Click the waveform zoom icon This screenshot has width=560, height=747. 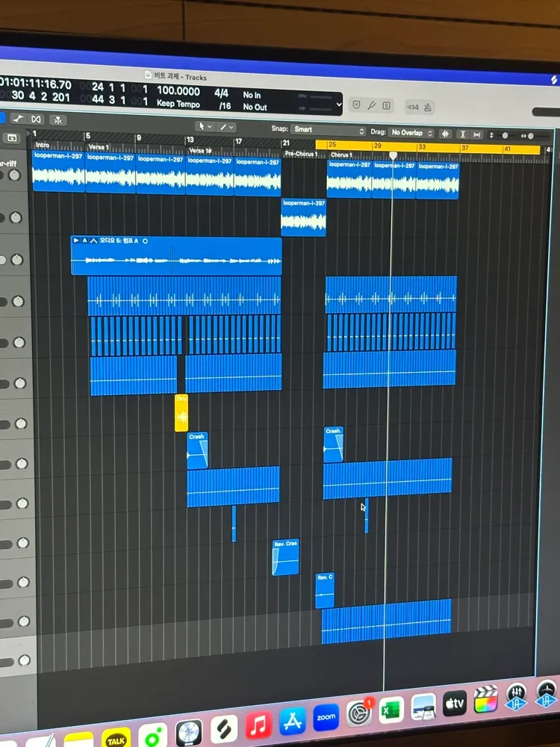(446, 134)
